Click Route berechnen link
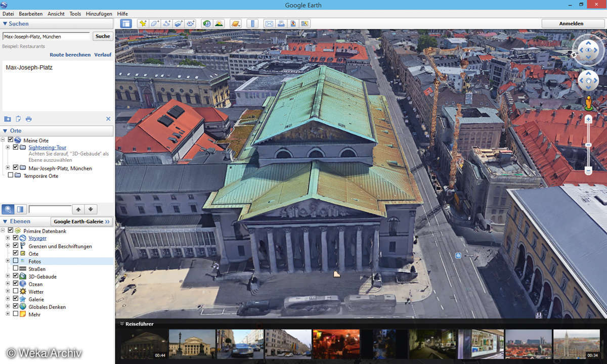The width and height of the screenshot is (607, 364). pyautogui.click(x=70, y=55)
